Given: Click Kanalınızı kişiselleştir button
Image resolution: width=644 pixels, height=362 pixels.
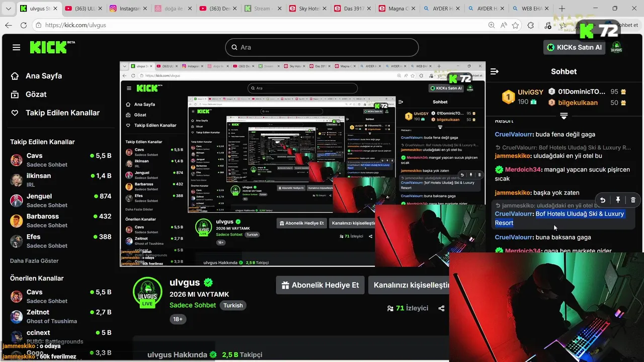Looking at the screenshot, I should click(x=409, y=285).
